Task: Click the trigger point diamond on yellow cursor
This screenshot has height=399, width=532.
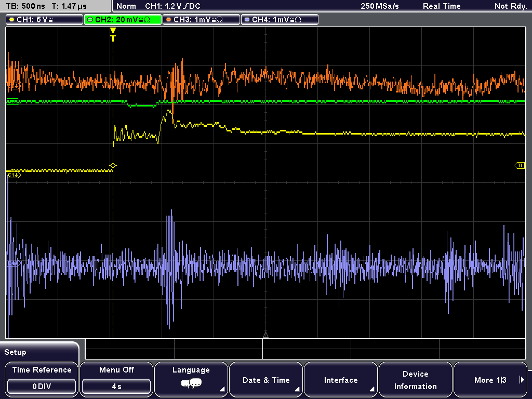Action: coord(113,166)
